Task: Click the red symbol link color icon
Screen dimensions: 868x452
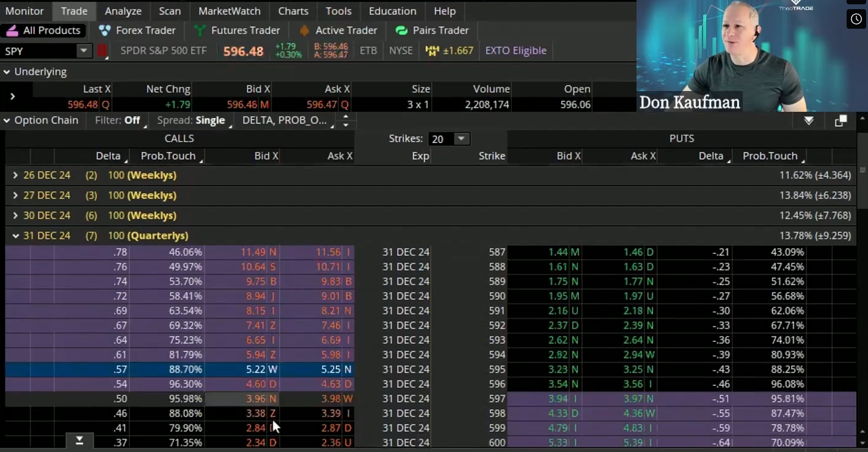Action: coord(102,51)
